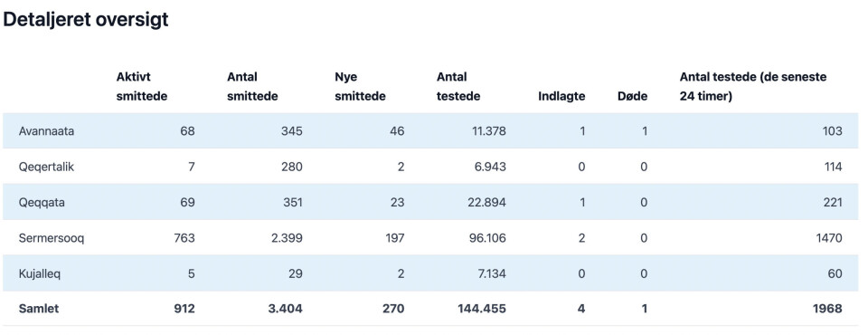868x335 pixels.
Task: Click the Døde column header
Action: tap(632, 96)
